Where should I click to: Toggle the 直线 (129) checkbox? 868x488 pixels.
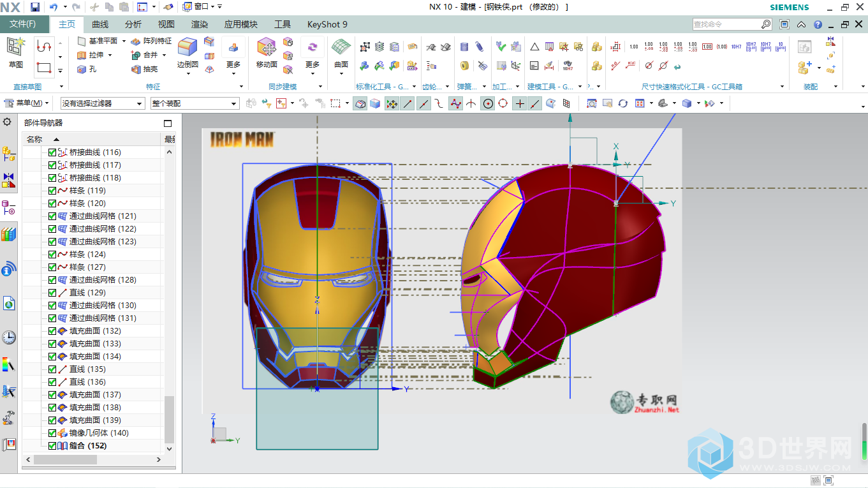point(52,293)
